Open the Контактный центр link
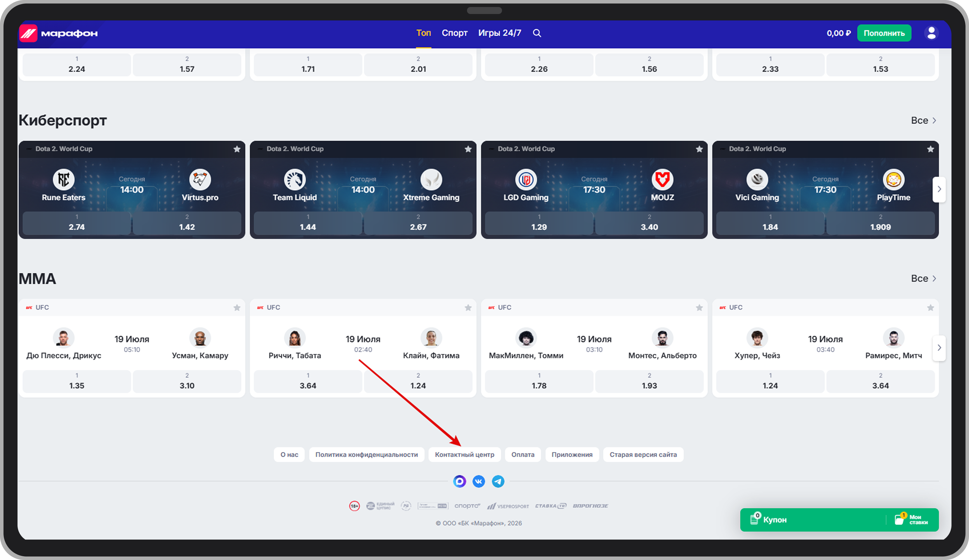Viewport: 969px width, 560px height. (x=464, y=455)
